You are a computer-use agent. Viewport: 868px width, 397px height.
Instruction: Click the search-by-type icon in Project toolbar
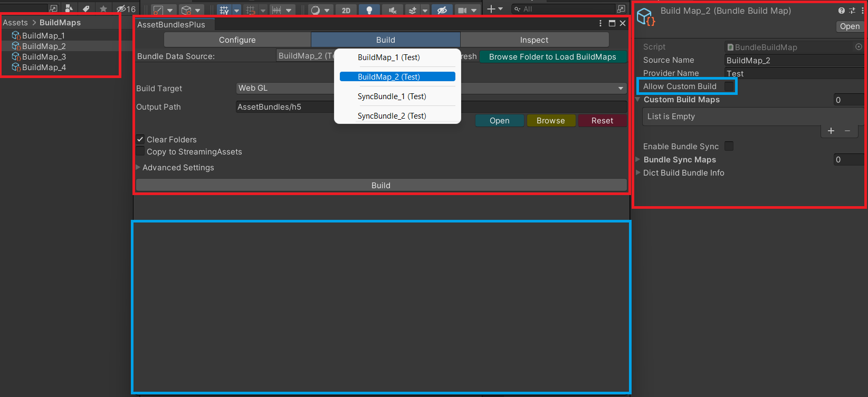(69, 8)
